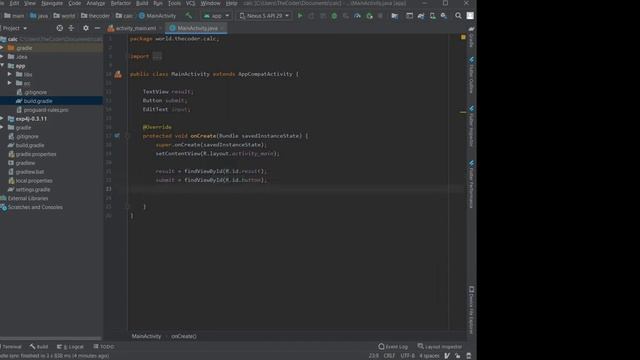Image resolution: width=640 pixels, height=360 pixels.
Task: Open the Layout Inspector
Action: click(440, 347)
